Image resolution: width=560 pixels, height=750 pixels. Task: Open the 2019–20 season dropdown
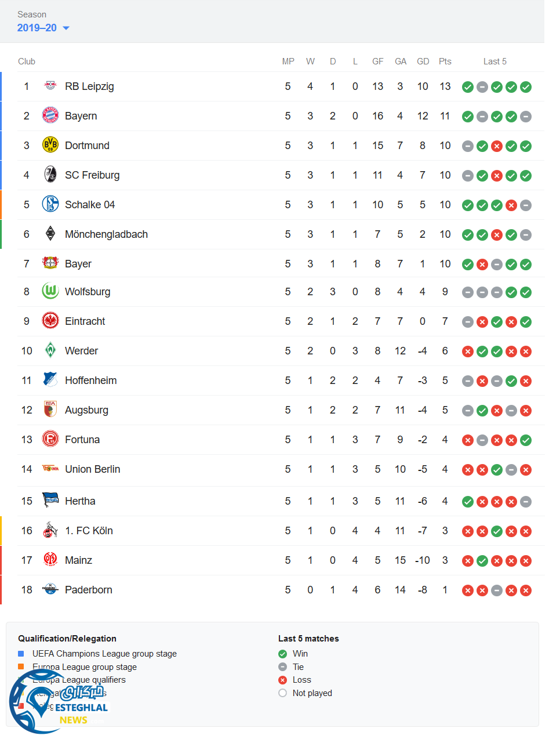[x=37, y=28]
